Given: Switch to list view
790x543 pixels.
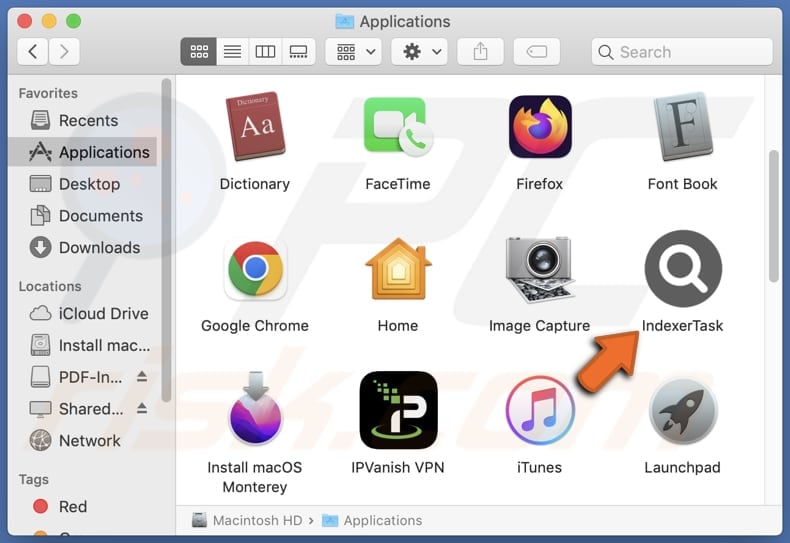Looking at the screenshot, I should point(232,51).
